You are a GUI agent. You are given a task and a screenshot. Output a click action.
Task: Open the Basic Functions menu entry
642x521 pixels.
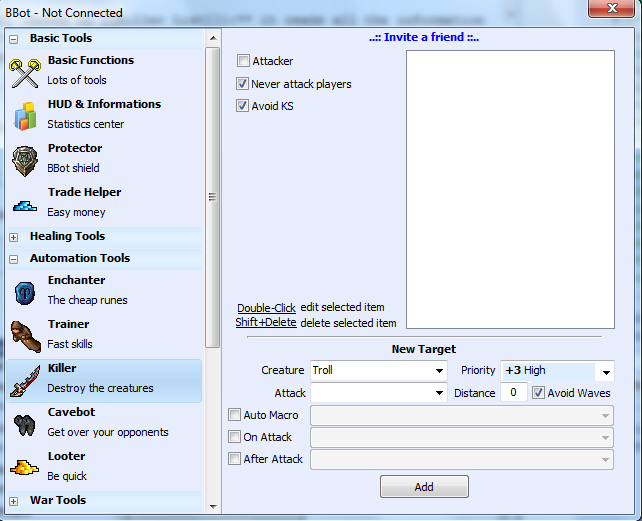pyautogui.click(x=104, y=70)
